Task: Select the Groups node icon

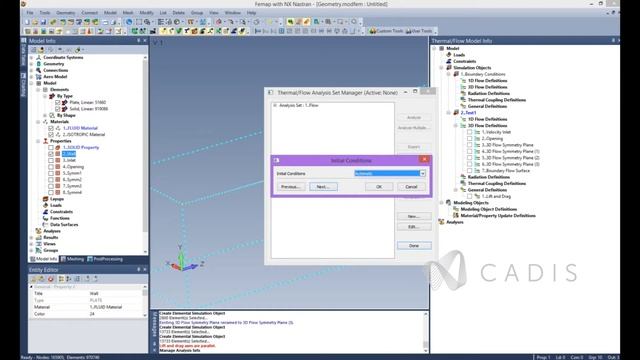Action: pyautogui.click(x=39, y=250)
